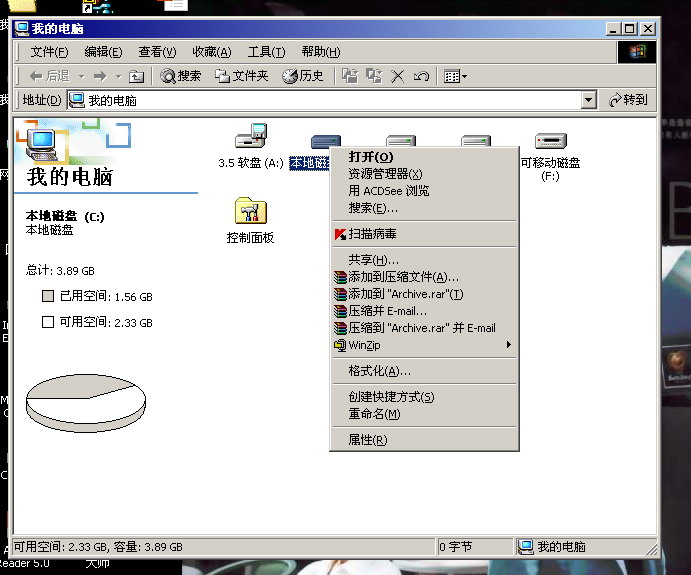Close the 我的电脑 window

coord(648,29)
